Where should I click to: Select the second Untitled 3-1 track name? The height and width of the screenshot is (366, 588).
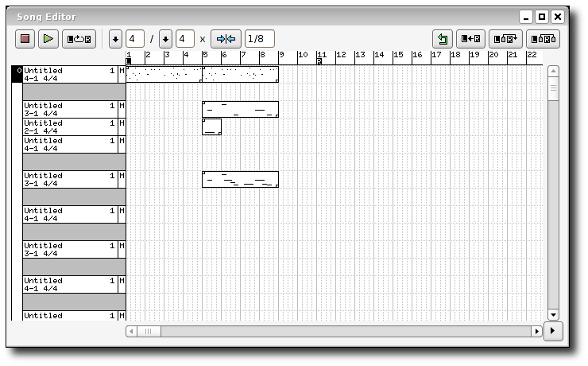coord(70,180)
